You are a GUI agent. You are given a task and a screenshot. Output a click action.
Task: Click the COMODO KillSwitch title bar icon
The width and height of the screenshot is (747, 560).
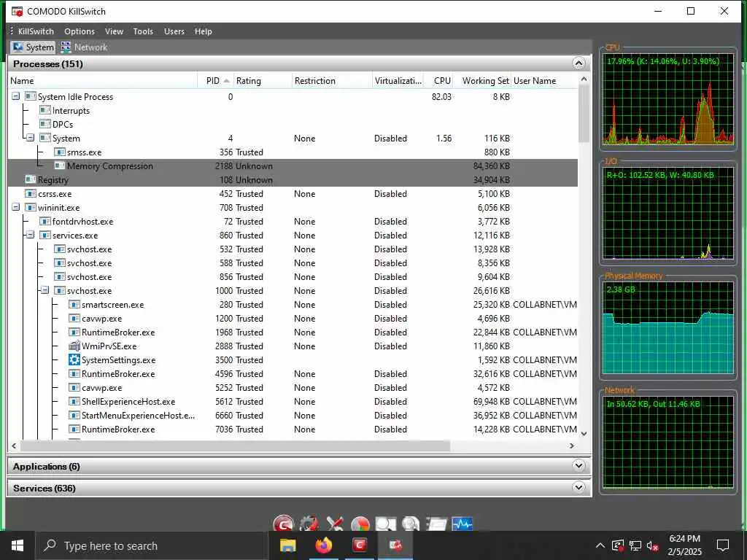point(18,11)
